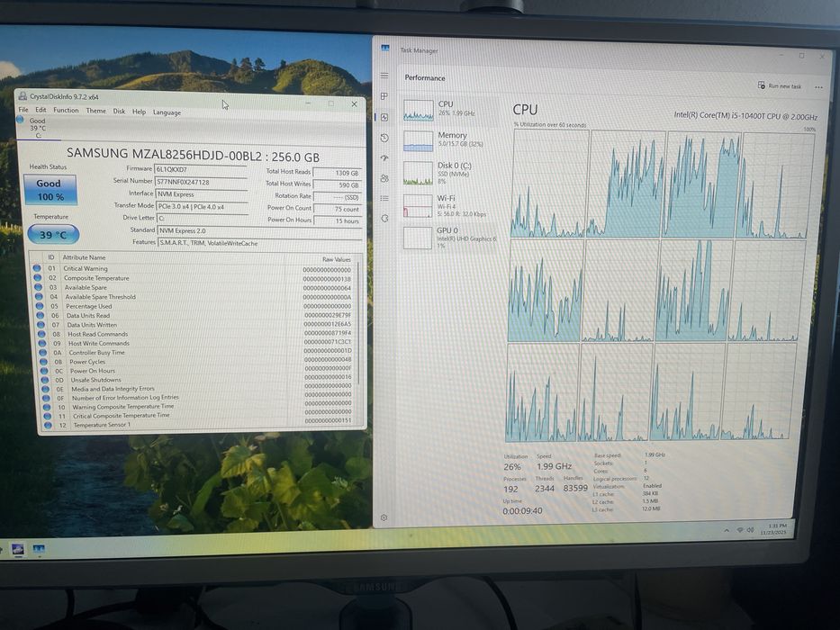The height and width of the screenshot is (630, 840).
Task: Select Wi-Fi in performance list
Action: point(450,206)
